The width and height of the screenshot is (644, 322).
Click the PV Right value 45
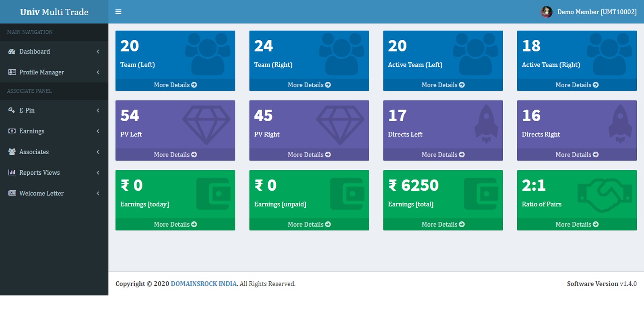(x=264, y=116)
